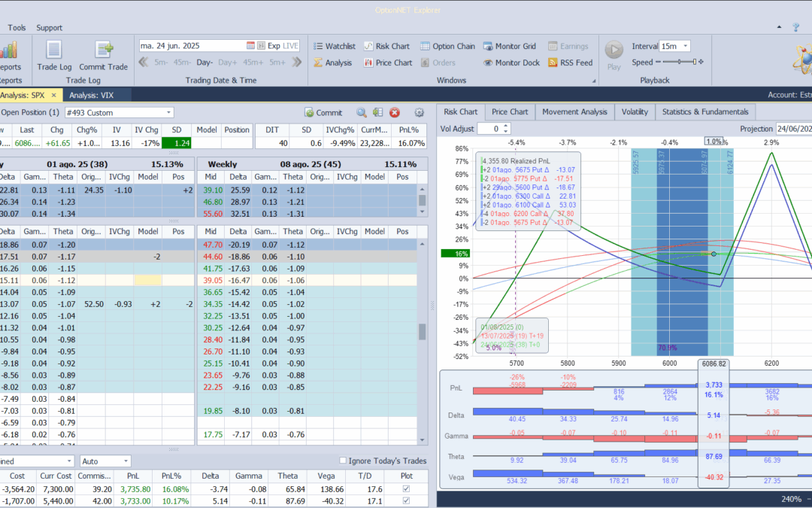Collapse the ribbon with the up arrow
812x508 pixels.
(x=780, y=27)
